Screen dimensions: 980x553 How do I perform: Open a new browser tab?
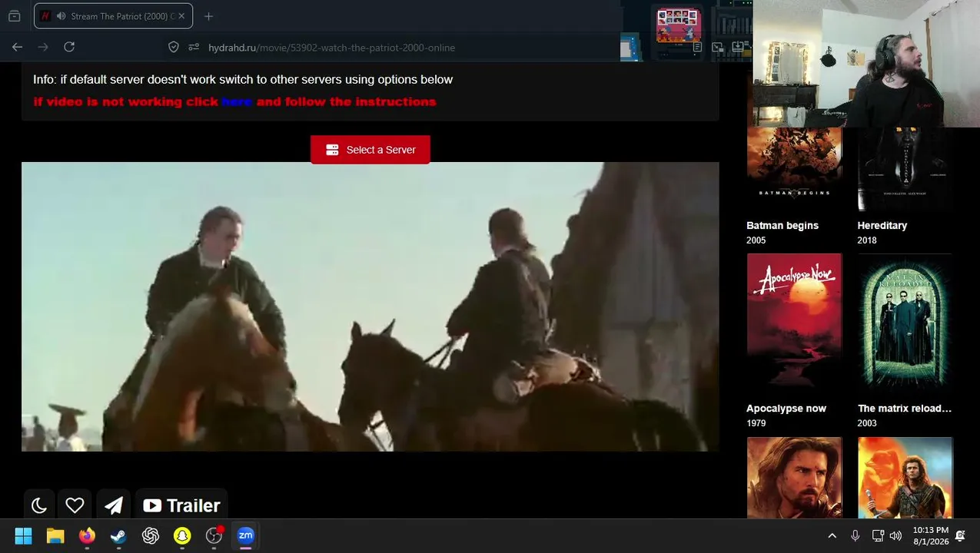[x=208, y=16]
